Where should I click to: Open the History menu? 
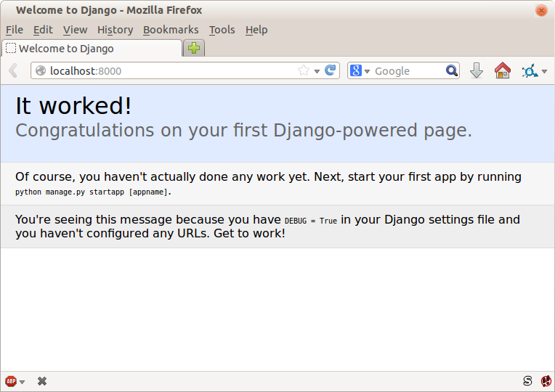[x=116, y=30]
